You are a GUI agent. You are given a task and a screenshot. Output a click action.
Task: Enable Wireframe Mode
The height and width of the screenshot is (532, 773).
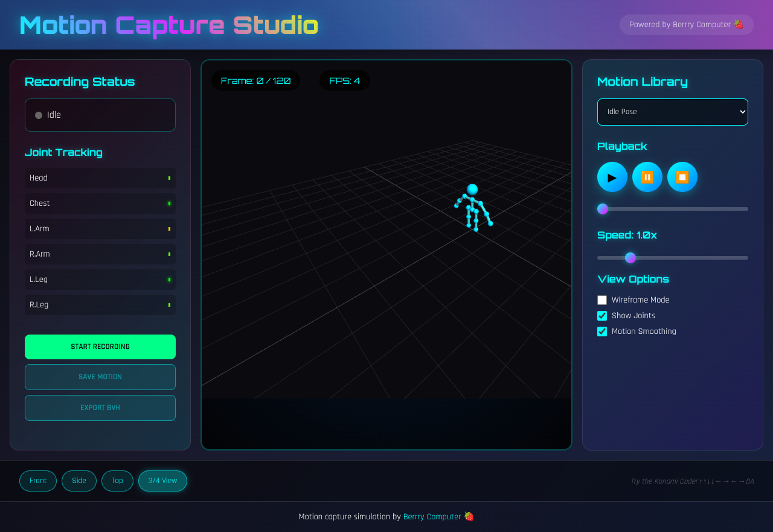point(601,300)
